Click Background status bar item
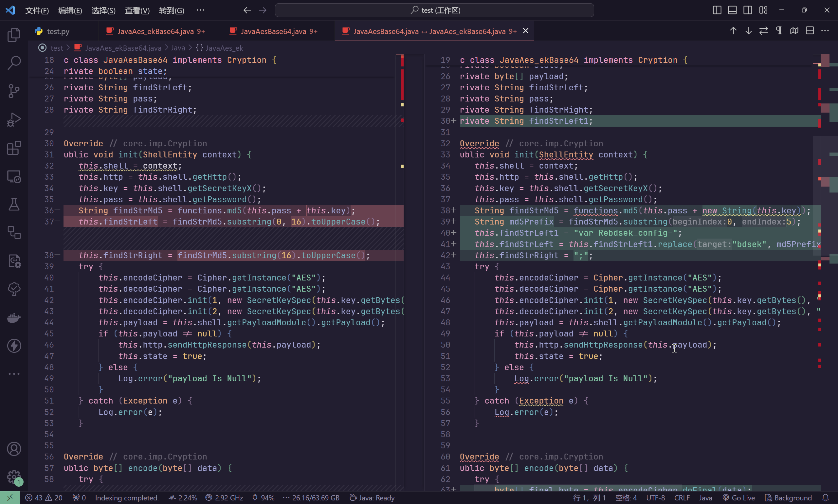Image resolution: width=838 pixels, height=504 pixels. [x=788, y=497]
